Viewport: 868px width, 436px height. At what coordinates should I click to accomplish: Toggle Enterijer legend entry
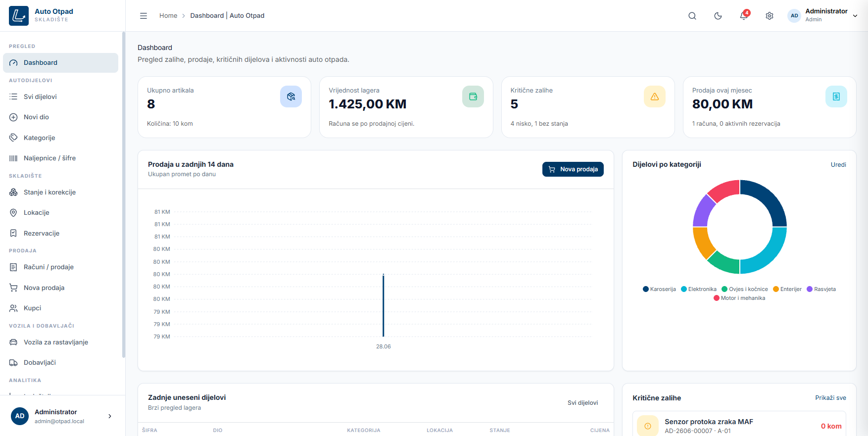click(787, 290)
